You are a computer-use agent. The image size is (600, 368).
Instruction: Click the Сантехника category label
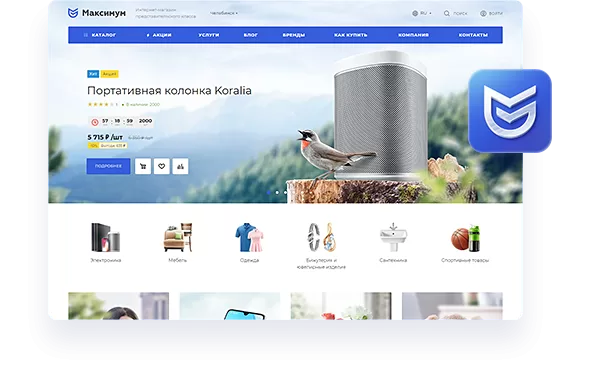click(393, 260)
